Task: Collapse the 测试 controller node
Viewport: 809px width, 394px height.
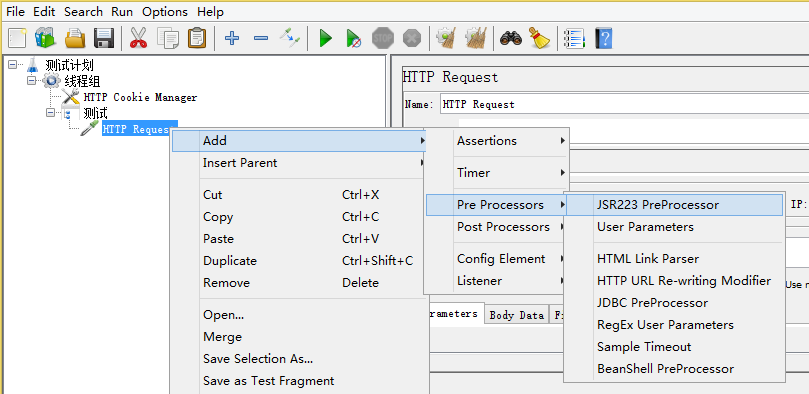Action: point(51,112)
